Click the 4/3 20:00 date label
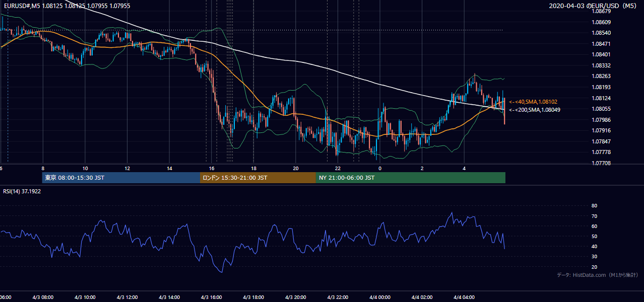Image resolution: width=644 pixels, height=302 pixels. (x=296, y=297)
